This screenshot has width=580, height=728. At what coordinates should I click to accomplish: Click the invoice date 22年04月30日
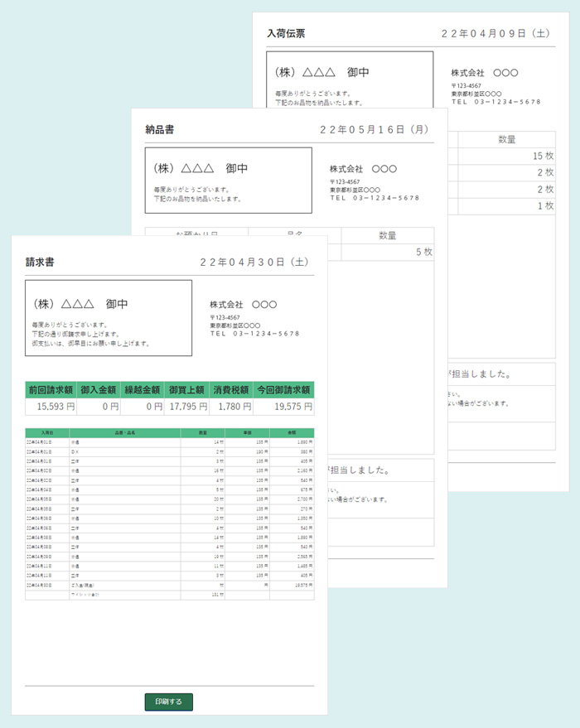[255, 262]
